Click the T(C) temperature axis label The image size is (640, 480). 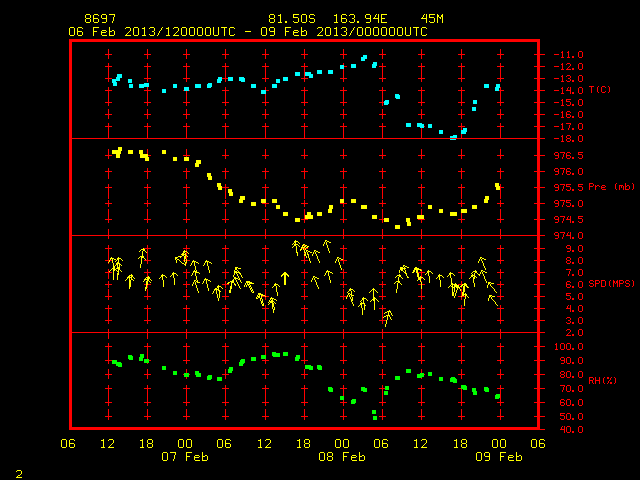(600, 90)
